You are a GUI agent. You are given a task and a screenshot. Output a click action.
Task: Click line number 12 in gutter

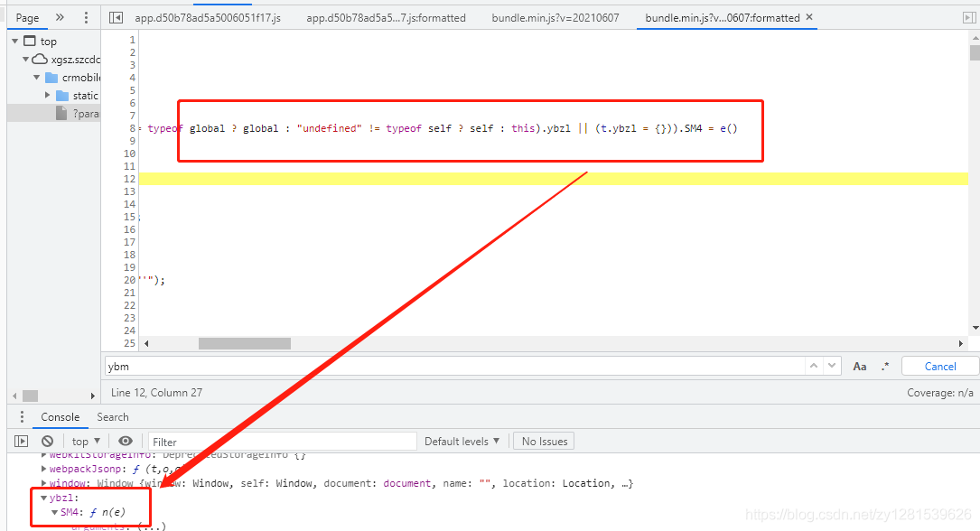coord(129,179)
